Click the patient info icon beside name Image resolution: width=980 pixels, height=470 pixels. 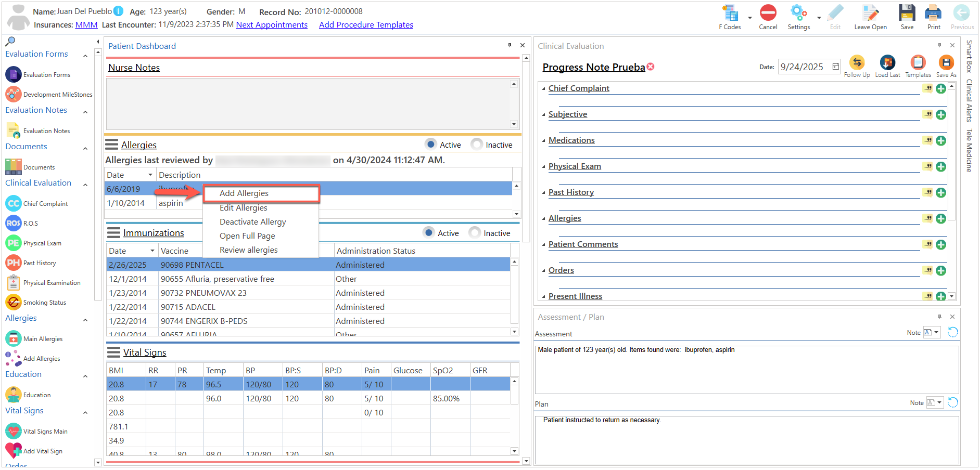pos(119,11)
